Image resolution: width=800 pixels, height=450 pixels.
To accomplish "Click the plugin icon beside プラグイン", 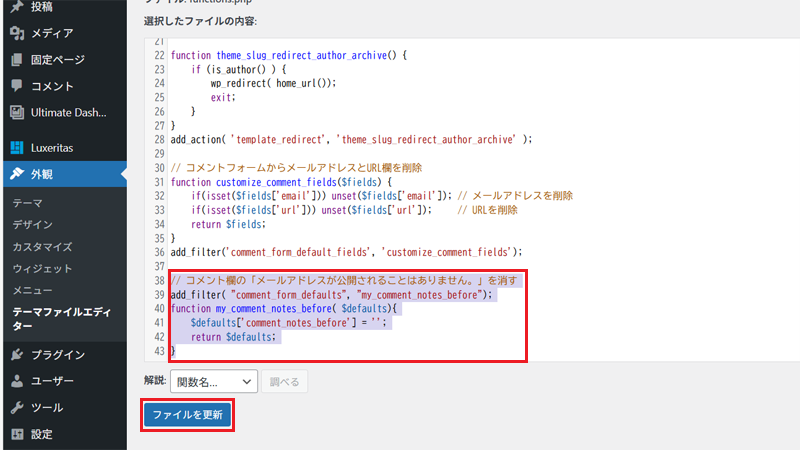I will click(17, 355).
